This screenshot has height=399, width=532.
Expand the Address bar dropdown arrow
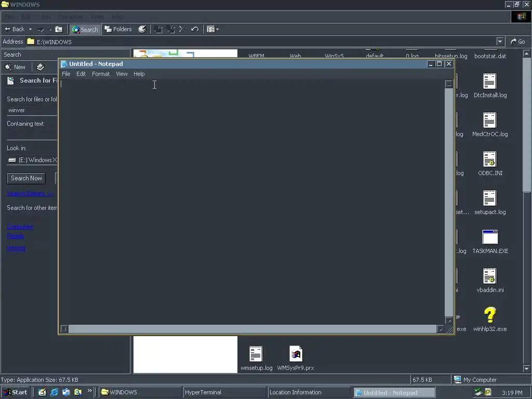click(500, 42)
